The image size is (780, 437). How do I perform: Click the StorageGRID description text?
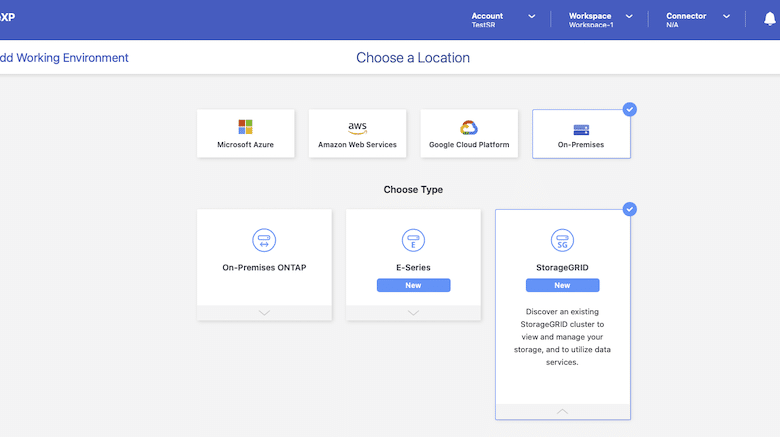[x=562, y=337]
